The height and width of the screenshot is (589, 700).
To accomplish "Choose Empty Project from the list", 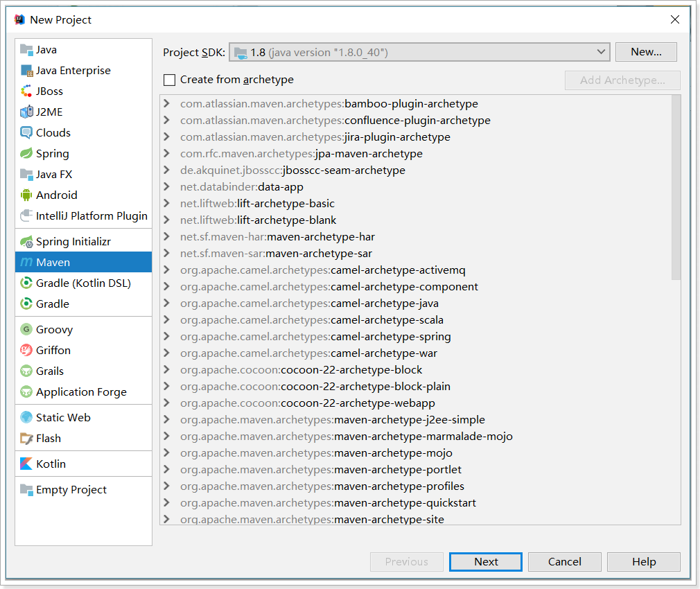I will point(83,490).
